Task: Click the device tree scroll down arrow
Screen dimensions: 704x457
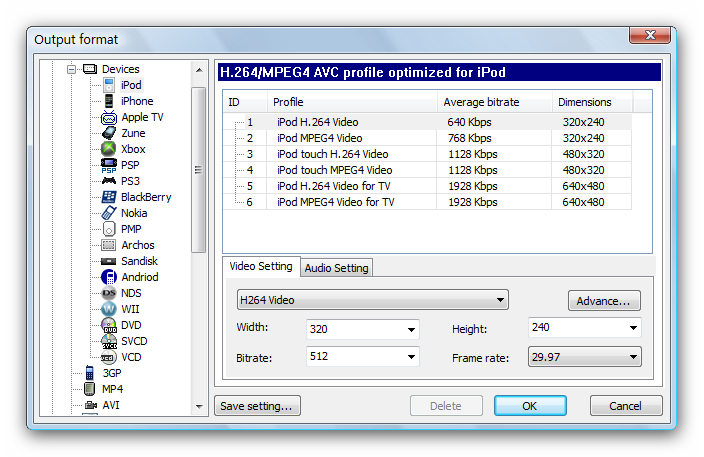Action: [199, 406]
